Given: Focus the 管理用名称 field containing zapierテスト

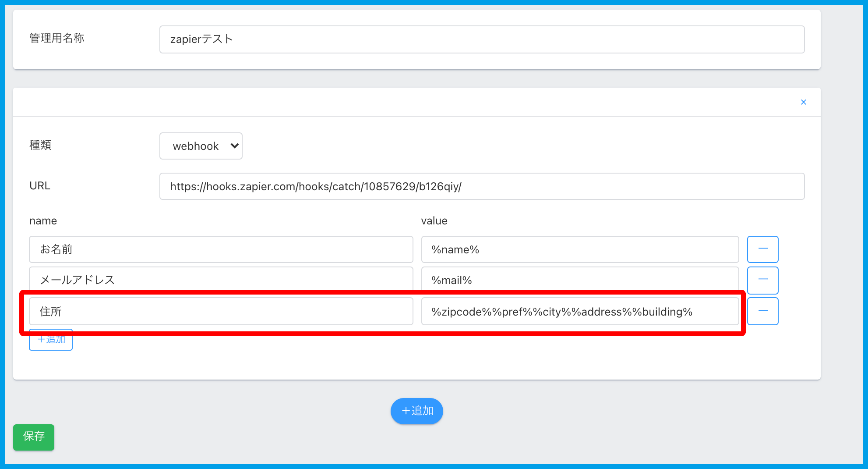Looking at the screenshot, I should (x=482, y=39).
